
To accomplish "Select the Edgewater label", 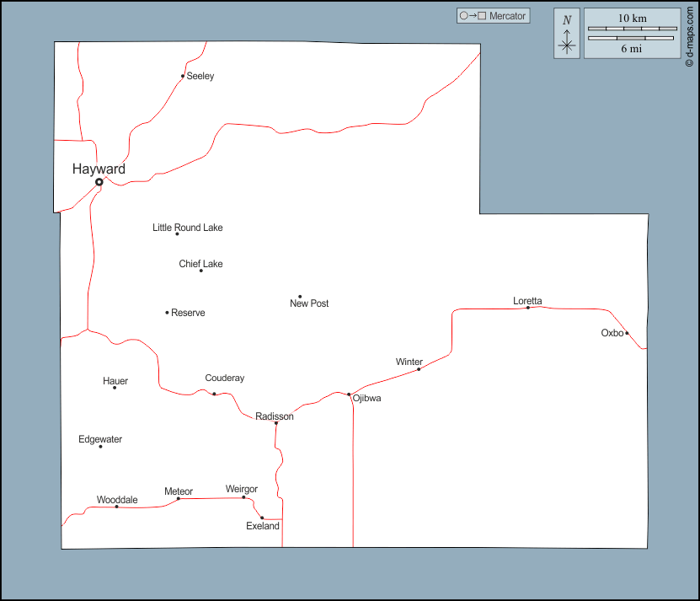I will click(100, 439).
